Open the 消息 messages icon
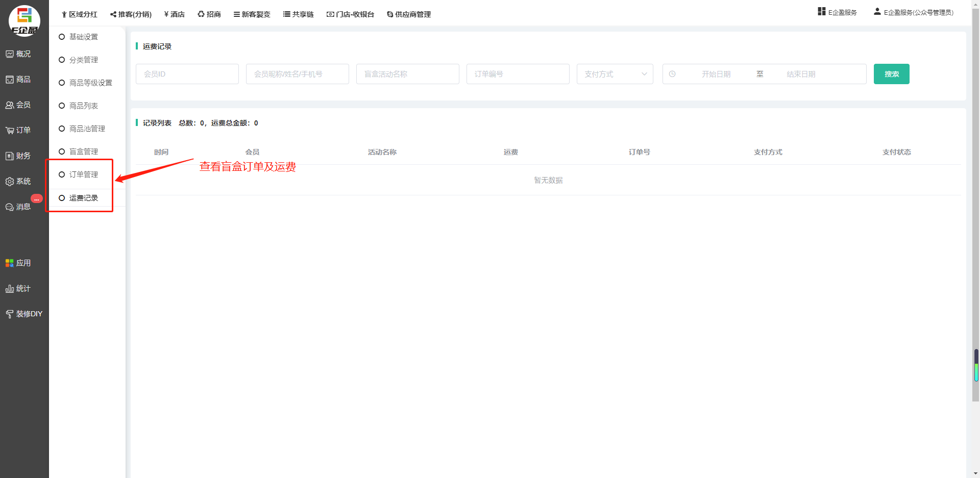The width and height of the screenshot is (980, 478). click(x=10, y=207)
